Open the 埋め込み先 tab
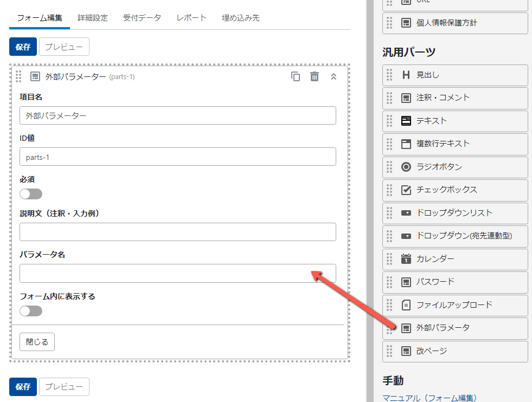The width and height of the screenshot is (532, 402). (x=240, y=17)
